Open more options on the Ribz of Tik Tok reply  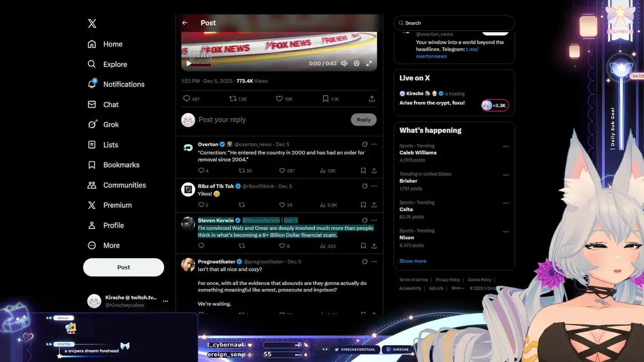[374, 186]
